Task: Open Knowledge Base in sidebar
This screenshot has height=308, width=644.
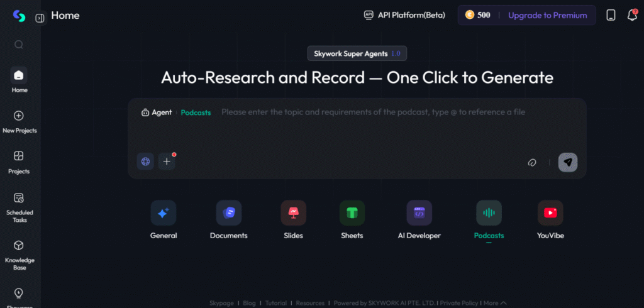Action: tap(19, 252)
